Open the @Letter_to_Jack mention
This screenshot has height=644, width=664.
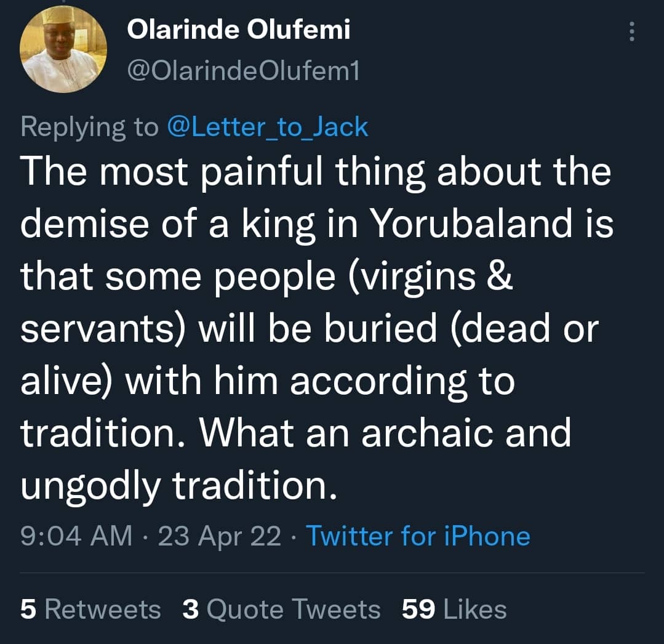pos(268,126)
